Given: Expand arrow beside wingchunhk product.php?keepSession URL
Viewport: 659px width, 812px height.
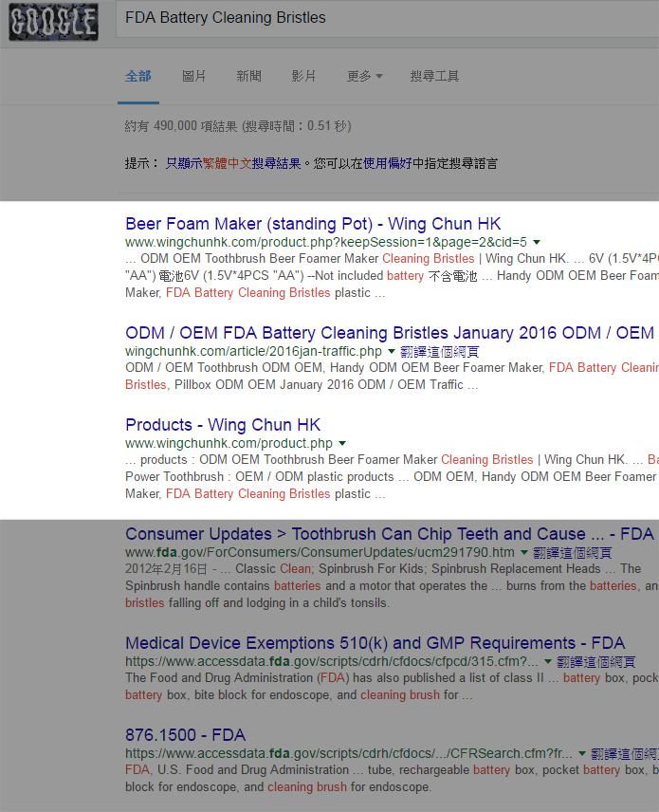Looking at the screenshot, I should (x=537, y=242).
